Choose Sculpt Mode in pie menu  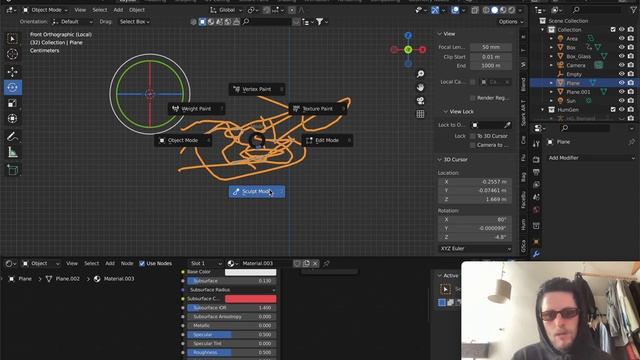257,191
